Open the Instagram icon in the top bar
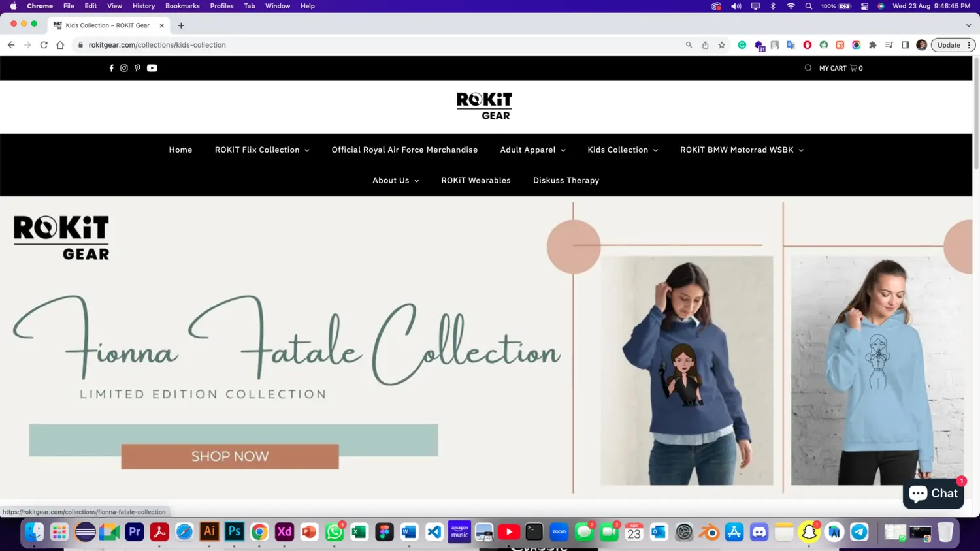Image resolution: width=980 pixels, height=551 pixels. pyautogui.click(x=124, y=68)
